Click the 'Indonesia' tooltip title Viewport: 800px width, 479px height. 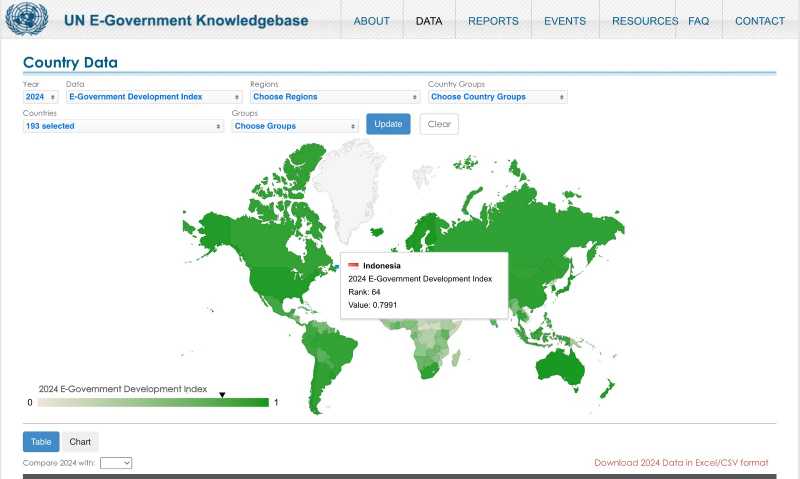[382, 266]
